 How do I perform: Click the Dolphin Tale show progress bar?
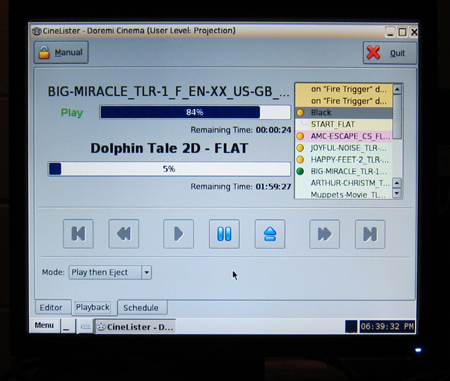click(x=169, y=169)
